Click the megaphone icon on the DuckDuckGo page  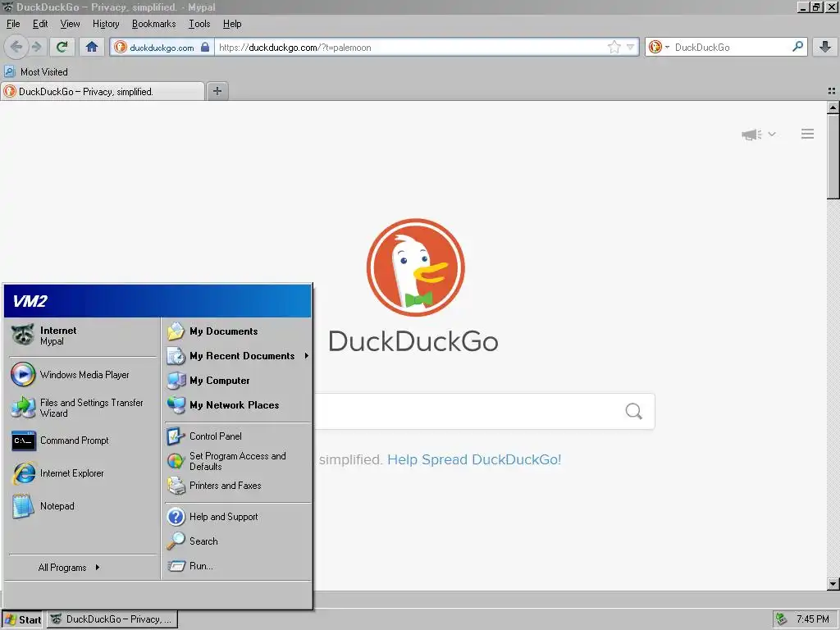(751, 134)
